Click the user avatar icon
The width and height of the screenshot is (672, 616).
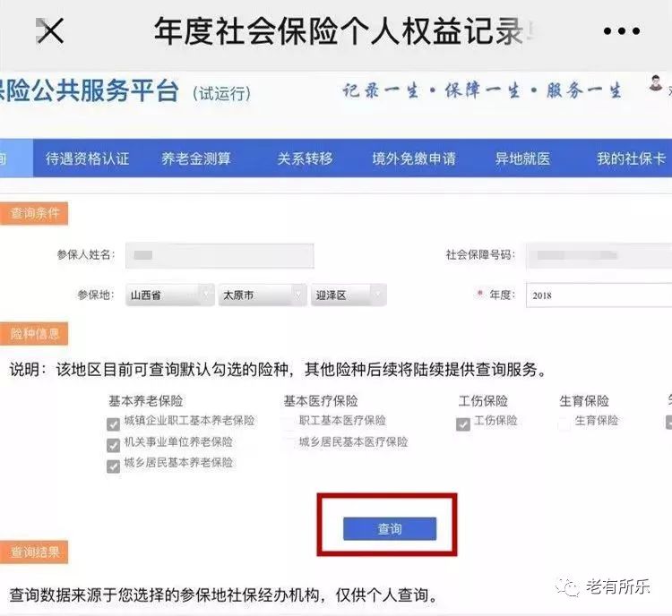(x=655, y=82)
